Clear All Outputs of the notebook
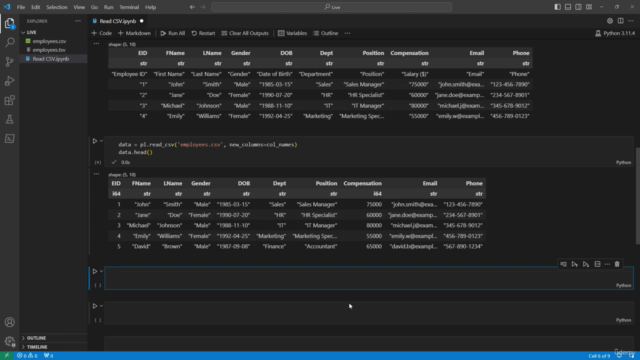 click(245, 33)
